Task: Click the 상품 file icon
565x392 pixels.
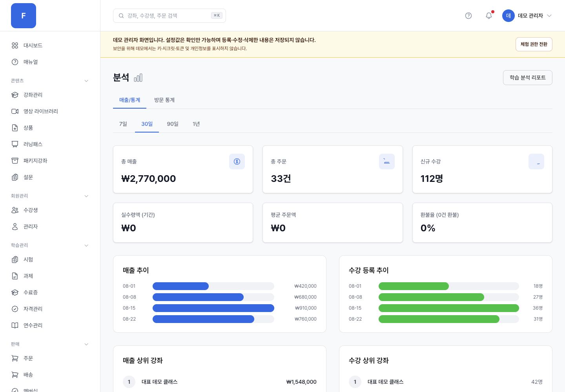Action: 15,128
